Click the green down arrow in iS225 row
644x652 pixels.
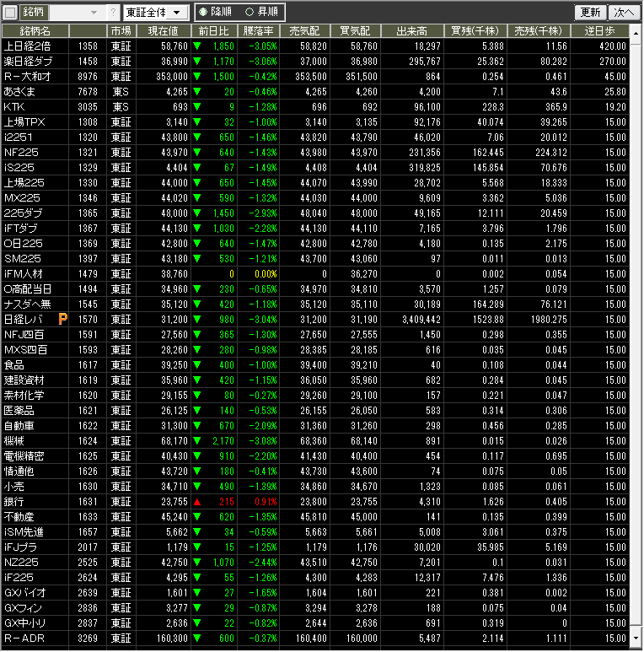point(197,168)
